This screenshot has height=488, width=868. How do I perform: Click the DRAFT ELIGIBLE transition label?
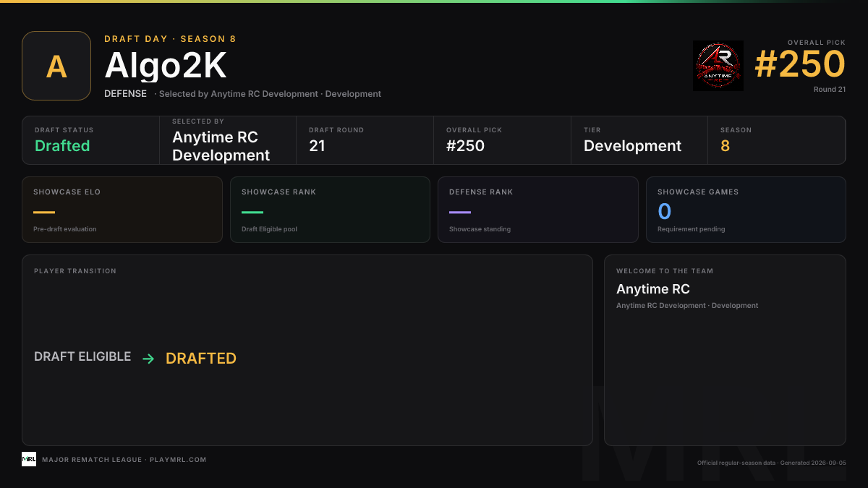point(82,357)
